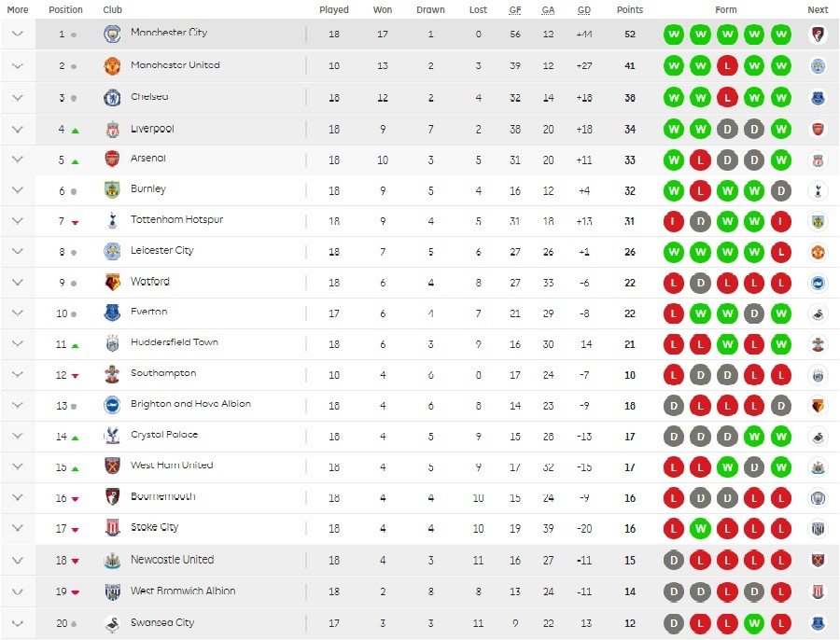Click next-opponent badge in Swansea City row
The height and width of the screenshot is (640, 840).
pos(818,623)
